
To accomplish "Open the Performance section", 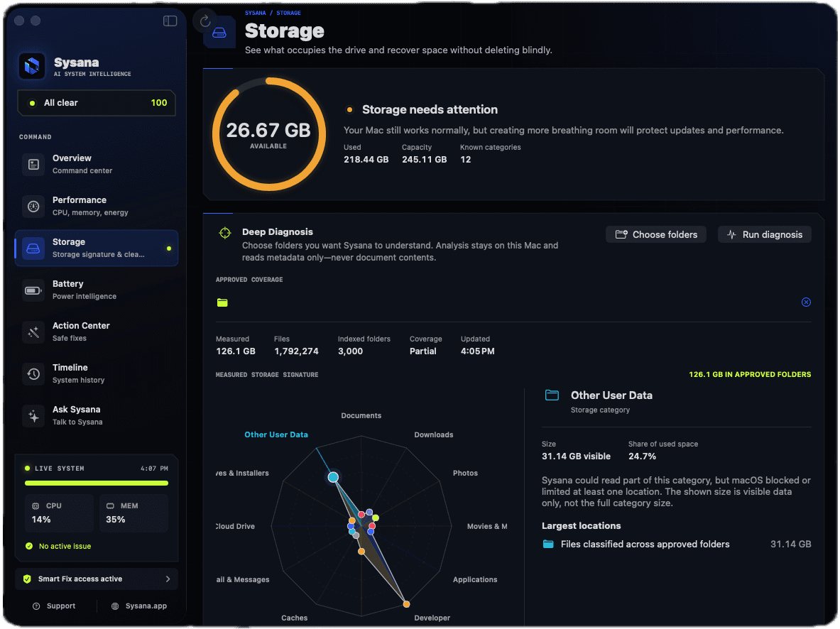I will [97, 207].
